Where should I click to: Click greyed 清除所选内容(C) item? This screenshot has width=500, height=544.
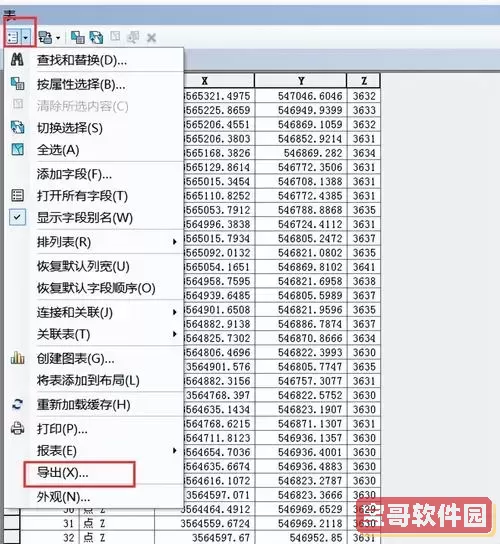[94, 106]
